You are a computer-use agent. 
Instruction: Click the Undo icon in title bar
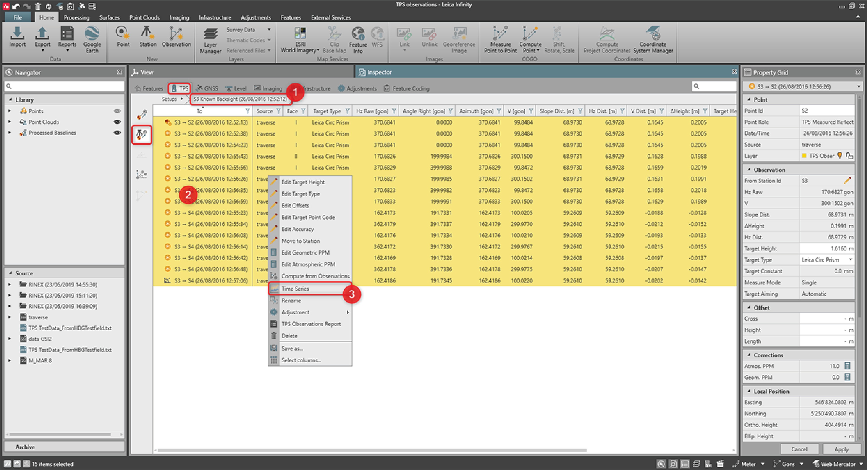(x=16, y=6)
